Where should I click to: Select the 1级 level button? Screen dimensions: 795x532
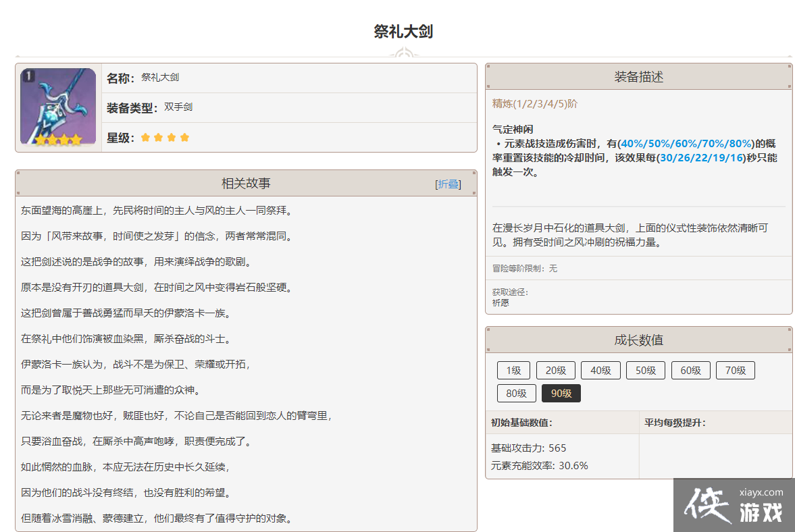pos(513,370)
